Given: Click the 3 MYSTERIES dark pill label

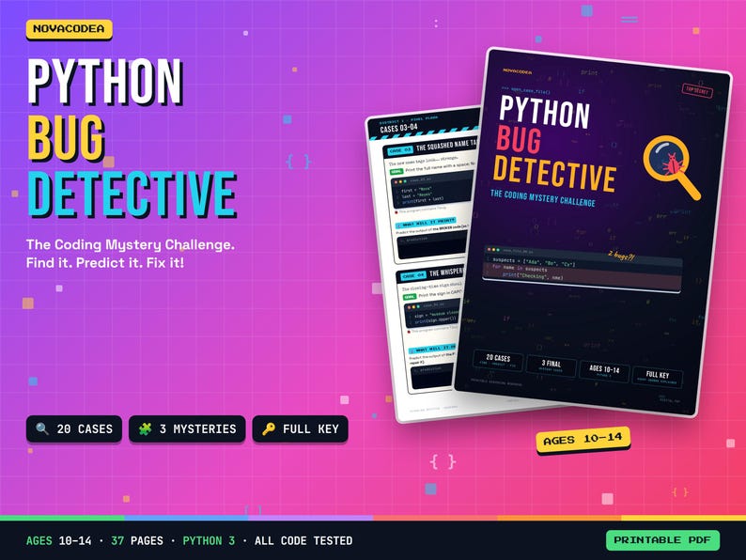Looking at the screenshot, I should tap(187, 428).
